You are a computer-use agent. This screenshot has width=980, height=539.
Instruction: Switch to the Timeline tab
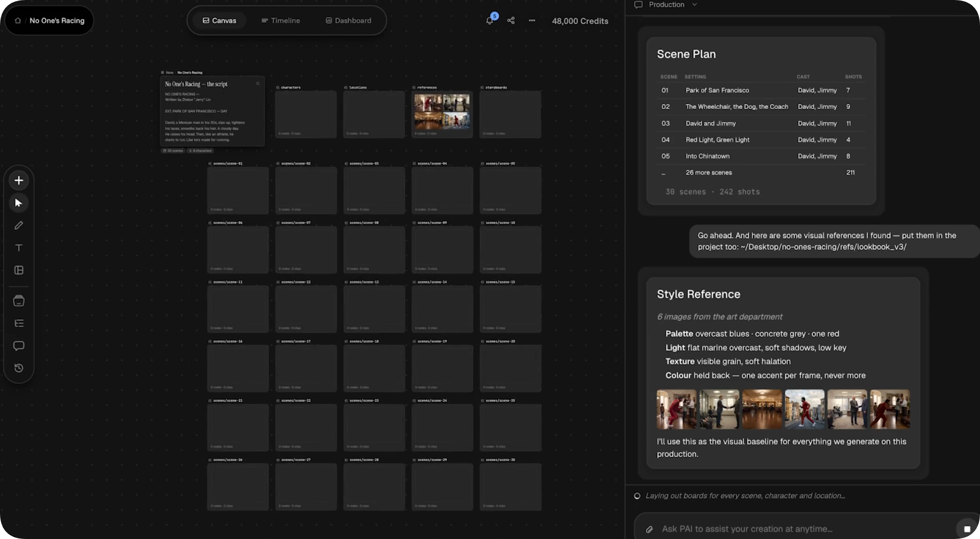click(x=281, y=20)
